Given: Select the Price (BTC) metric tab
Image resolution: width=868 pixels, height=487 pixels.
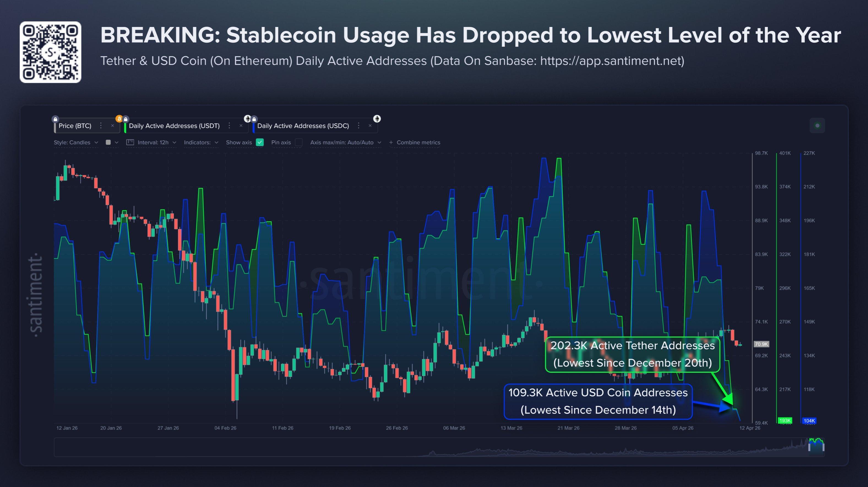Looking at the screenshot, I should tap(75, 126).
